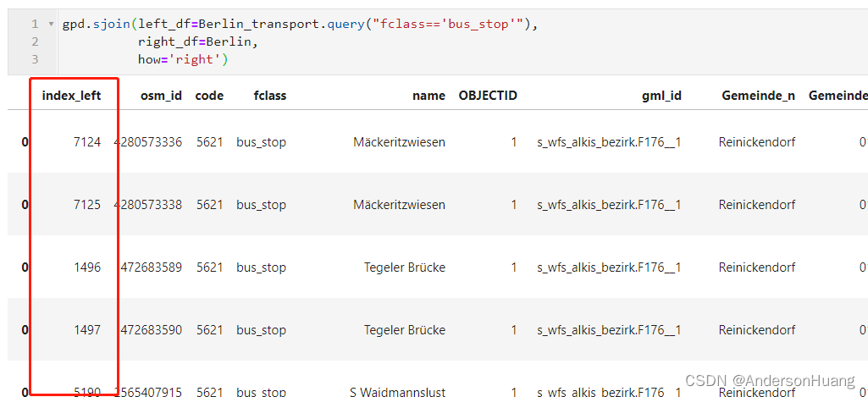
Task: Click the Gemeinde_n column header
Action: 759,96
